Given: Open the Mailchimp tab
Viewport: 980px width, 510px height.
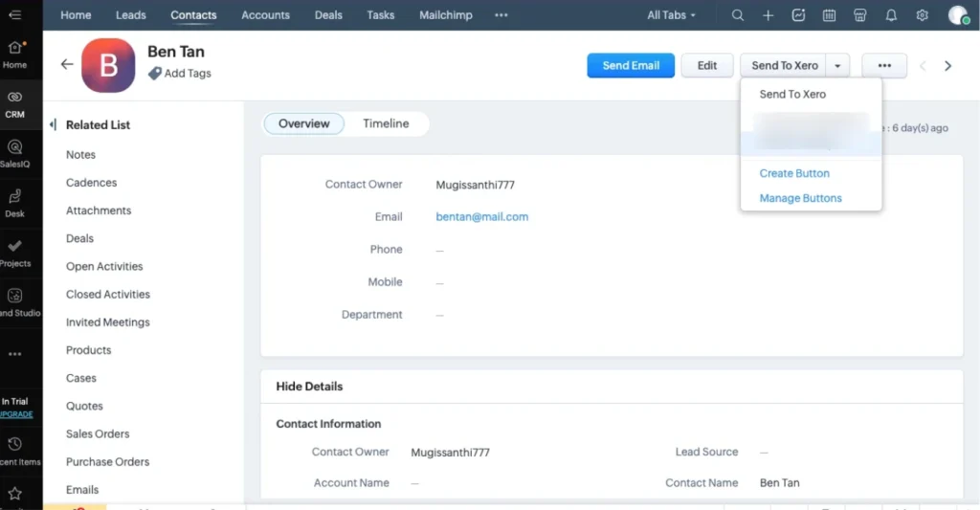Looking at the screenshot, I should [x=446, y=15].
